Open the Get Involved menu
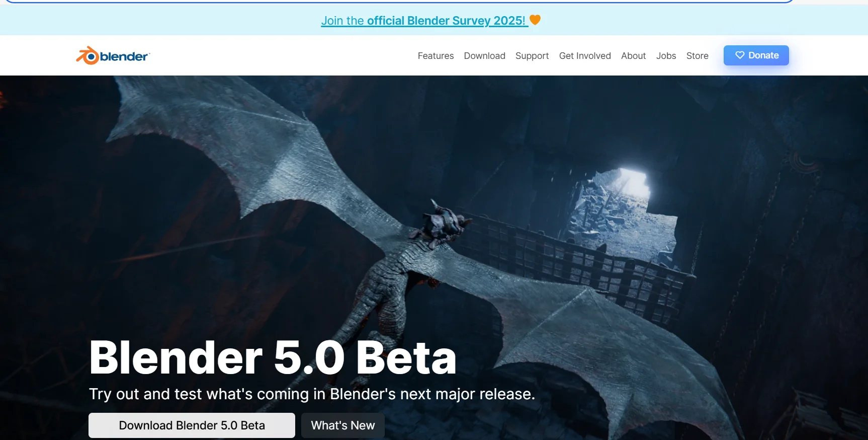 [585, 56]
